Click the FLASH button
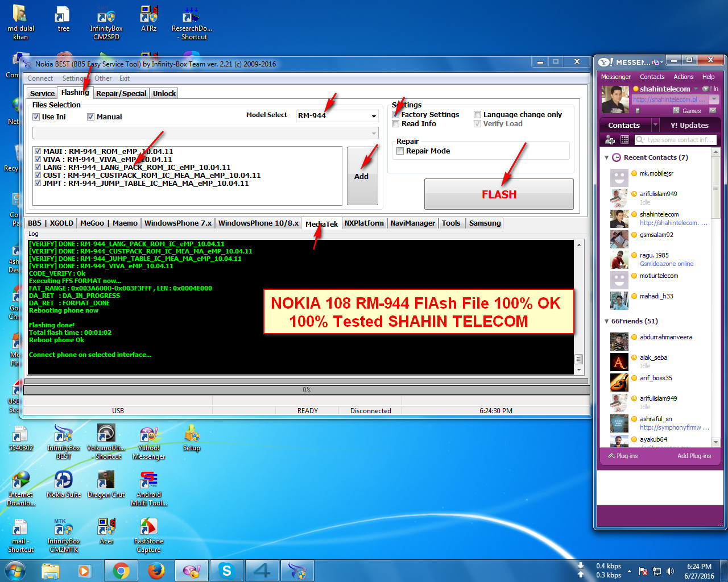 click(499, 194)
